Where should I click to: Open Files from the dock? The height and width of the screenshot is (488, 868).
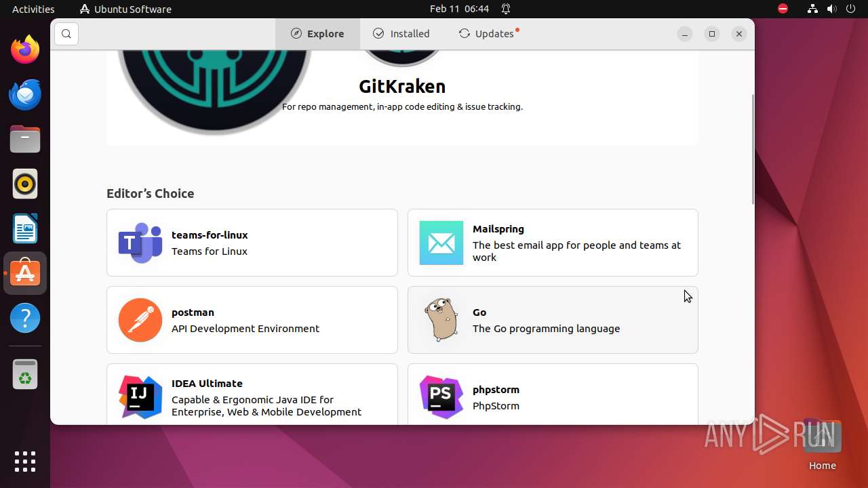point(25,139)
